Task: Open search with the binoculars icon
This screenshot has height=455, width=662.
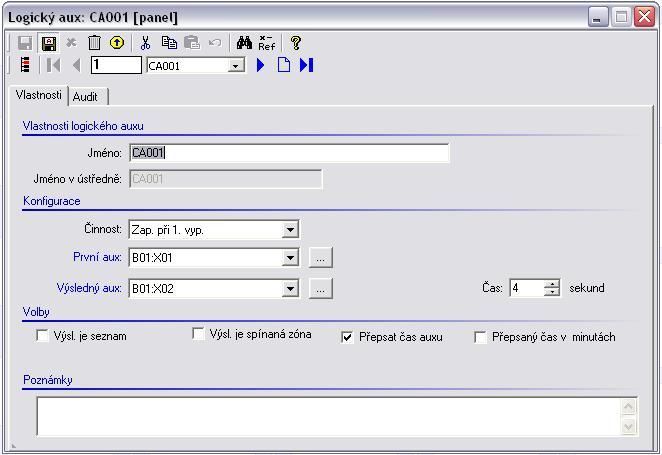Action: click(244, 43)
